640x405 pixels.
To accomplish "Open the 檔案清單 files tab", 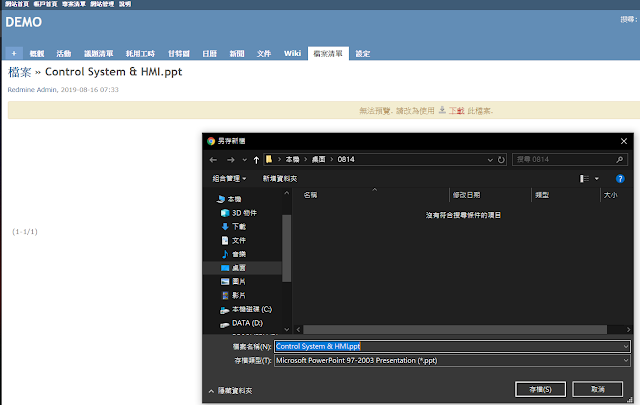I will click(x=328, y=53).
